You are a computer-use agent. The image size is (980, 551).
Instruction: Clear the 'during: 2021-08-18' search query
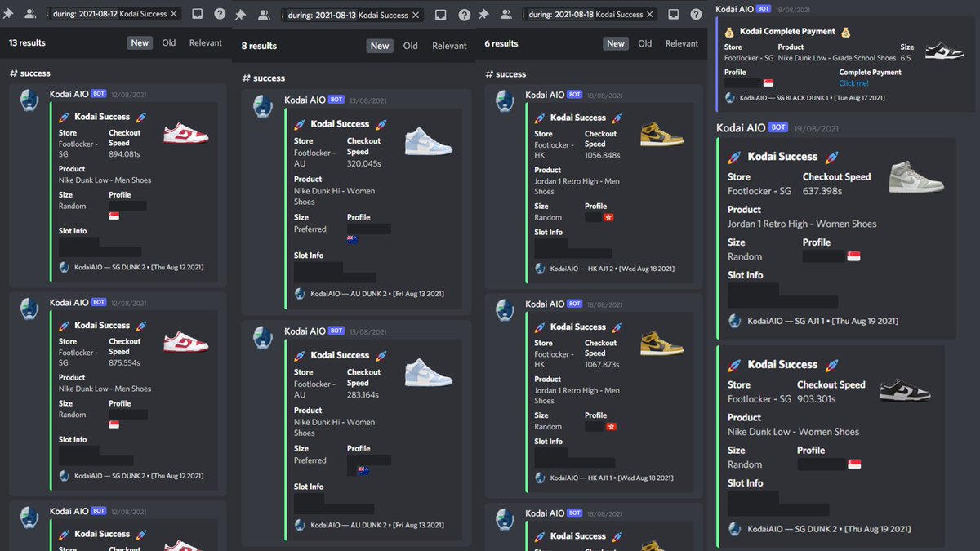point(651,14)
